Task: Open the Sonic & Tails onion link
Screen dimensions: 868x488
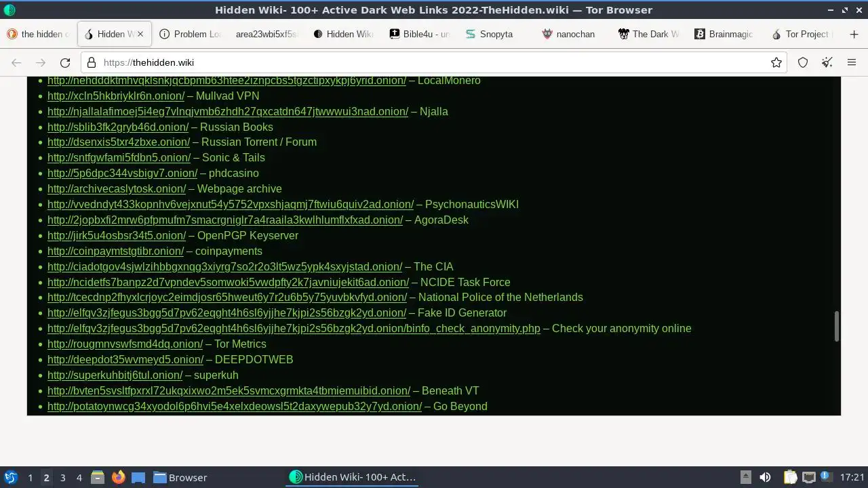Action: tap(119, 158)
